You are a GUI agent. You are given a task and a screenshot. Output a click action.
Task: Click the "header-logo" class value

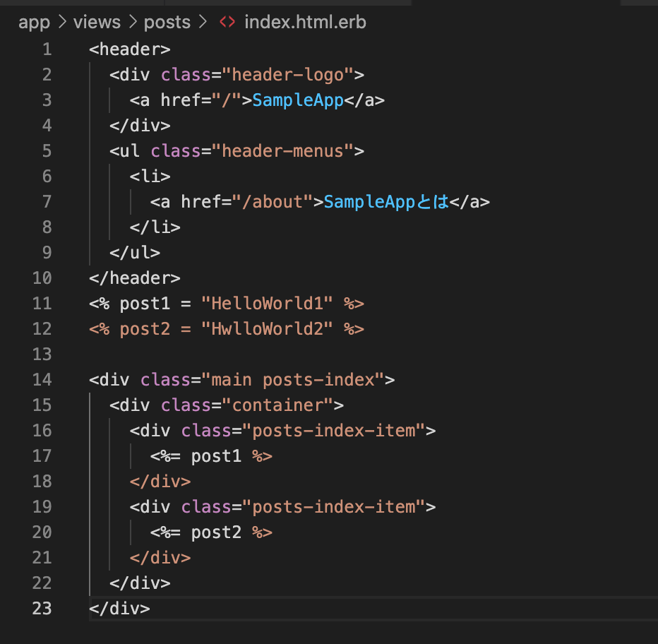pos(288,75)
